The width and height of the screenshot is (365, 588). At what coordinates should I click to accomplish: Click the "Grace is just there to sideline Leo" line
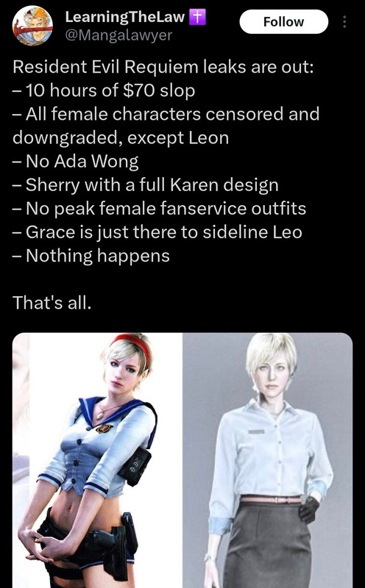point(157,232)
